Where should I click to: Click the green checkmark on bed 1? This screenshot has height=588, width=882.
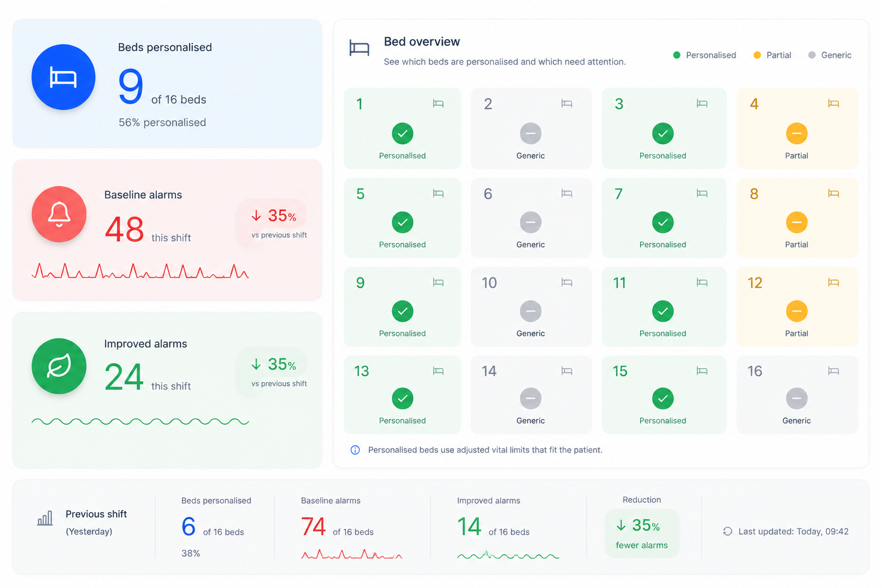pos(403,133)
